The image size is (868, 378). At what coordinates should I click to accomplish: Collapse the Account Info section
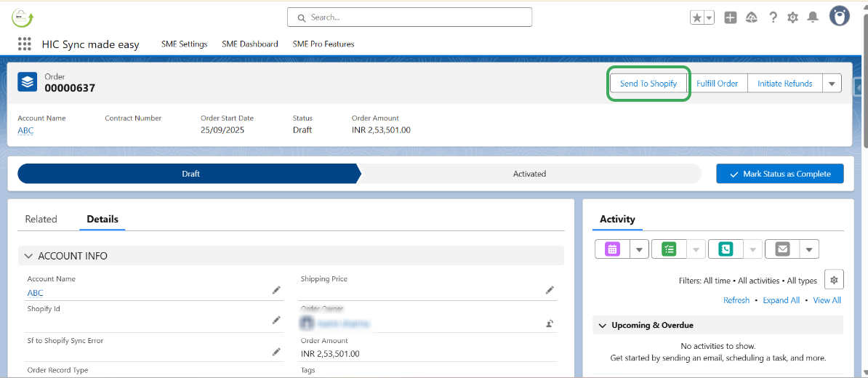[x=29, y=256]
